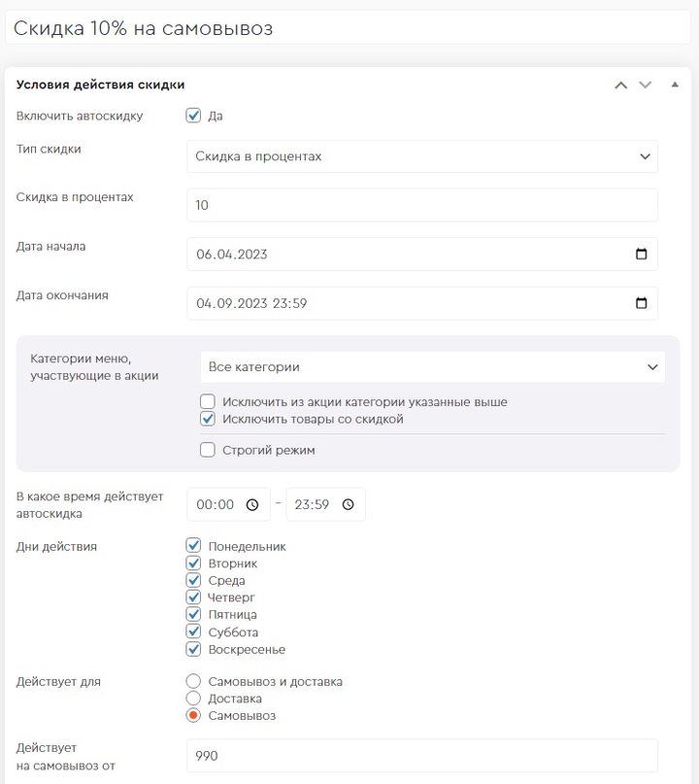Click the discount percent input field
Screen dimensions: 699x784
[422, 205]
